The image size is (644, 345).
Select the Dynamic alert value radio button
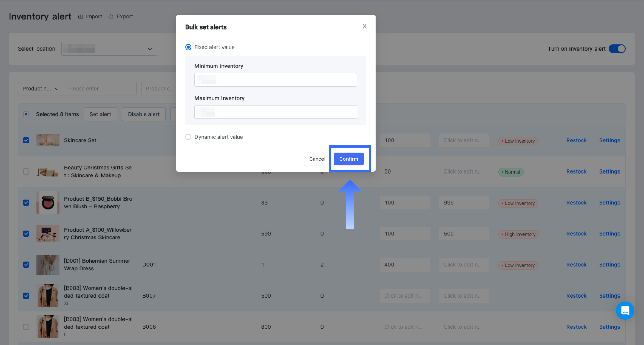point(188,137)
